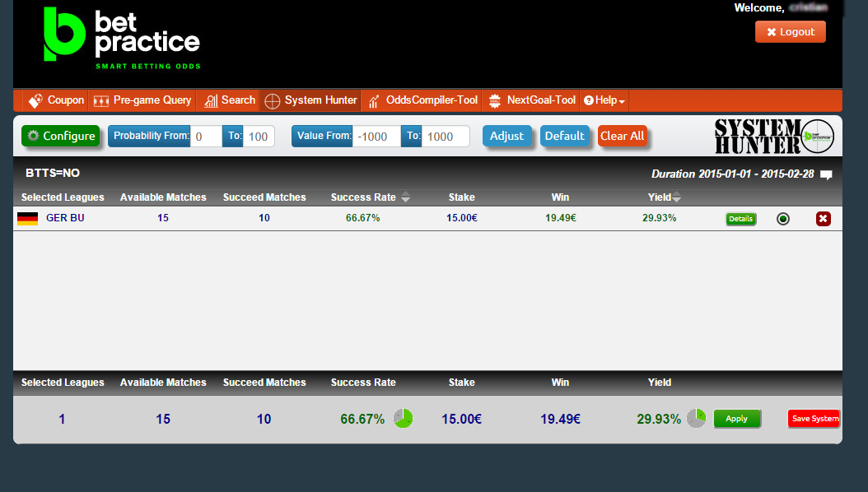This screenshot has height=492, width=868.
Task: Click the Save System button
Action: pos(814,419)
